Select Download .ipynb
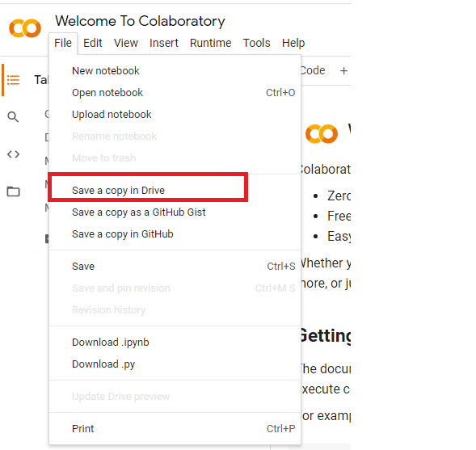This screenshot has height=450, width=476. click(175, 343)
